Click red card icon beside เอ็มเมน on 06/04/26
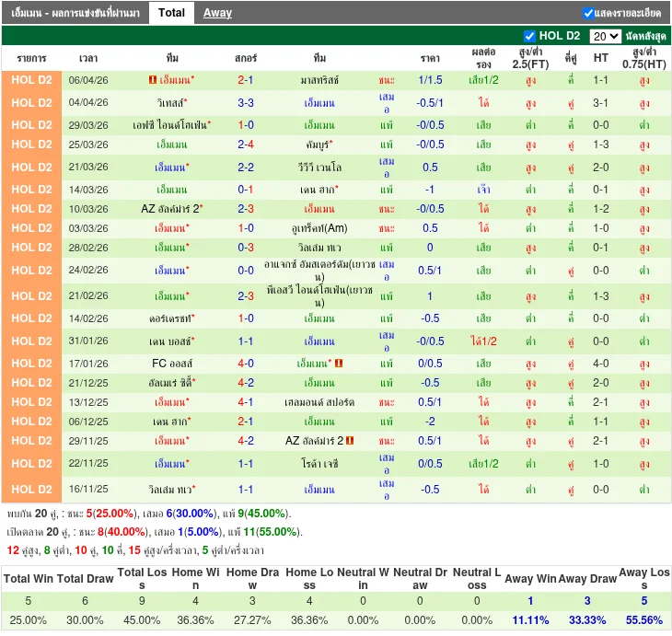 [x=152, y=80]
